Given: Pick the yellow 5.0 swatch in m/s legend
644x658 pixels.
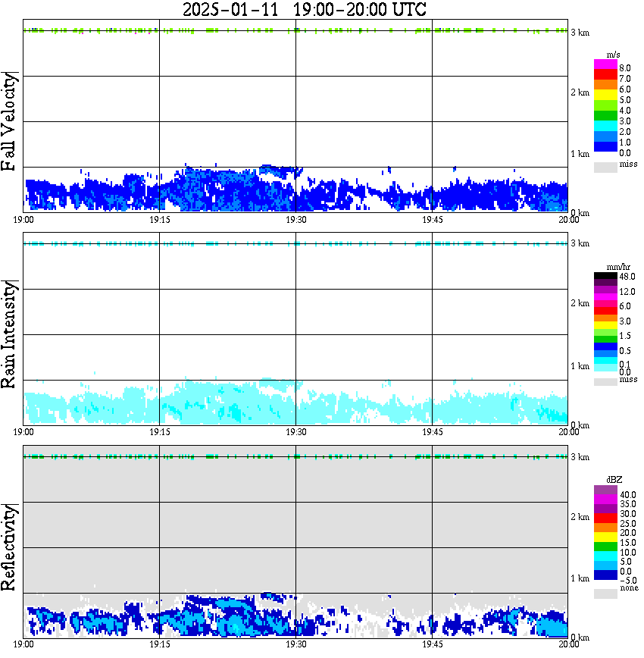Looking at the screenshot, I should tap(605, 96).
